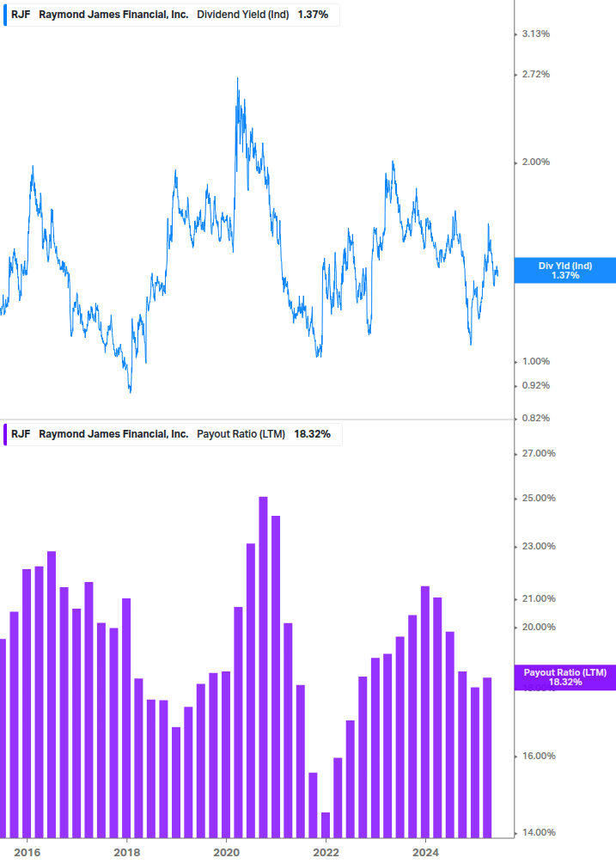Click the 20.00% payout axis label
Screen dimensions: 616x864
coord(539,627)
